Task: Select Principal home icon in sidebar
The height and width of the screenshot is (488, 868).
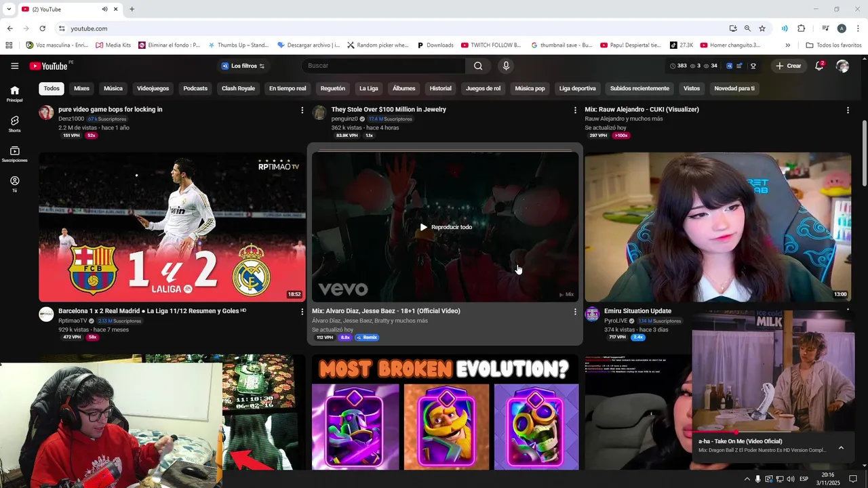Action: 14,94
